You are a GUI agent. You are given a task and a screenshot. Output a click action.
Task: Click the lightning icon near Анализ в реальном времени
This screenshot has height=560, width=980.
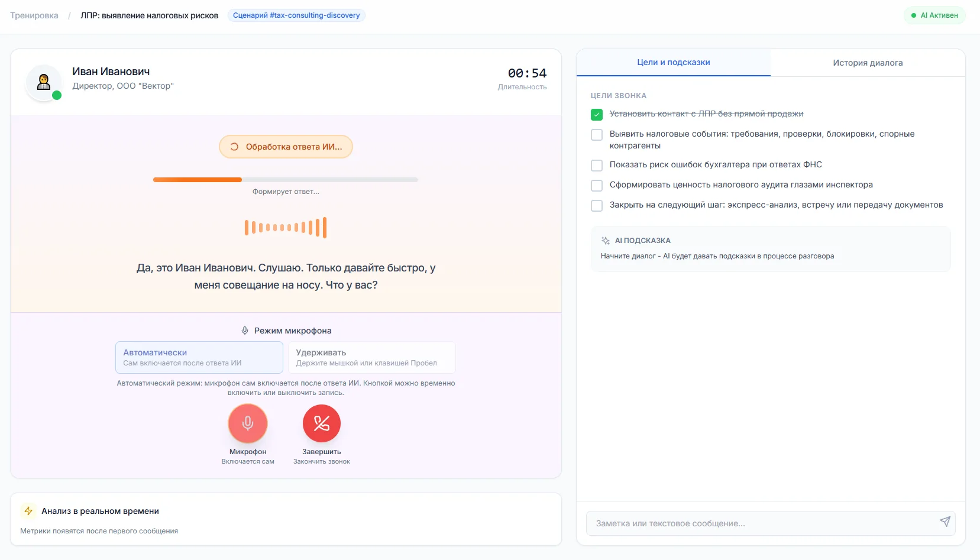pos(28,511)
